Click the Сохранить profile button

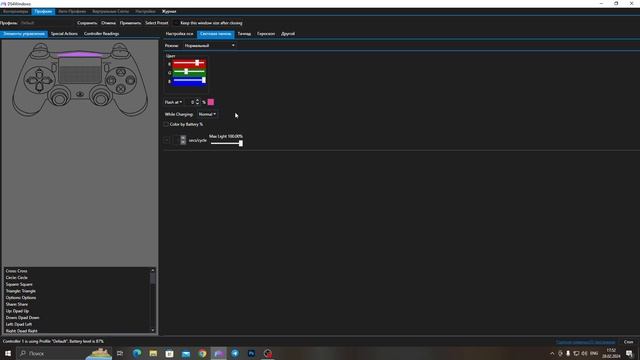point(87,23)
